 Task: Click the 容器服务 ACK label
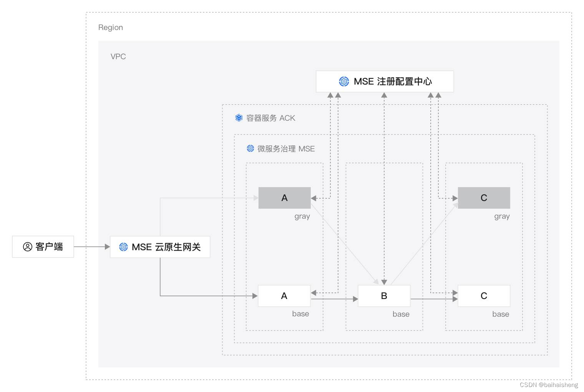click(270, 118)
